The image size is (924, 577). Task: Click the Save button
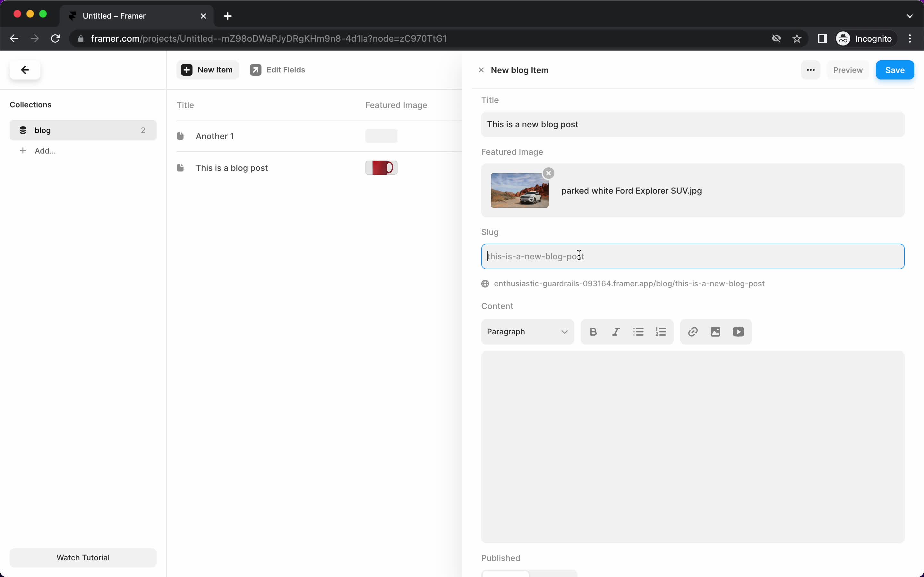[x=895, y=70]
